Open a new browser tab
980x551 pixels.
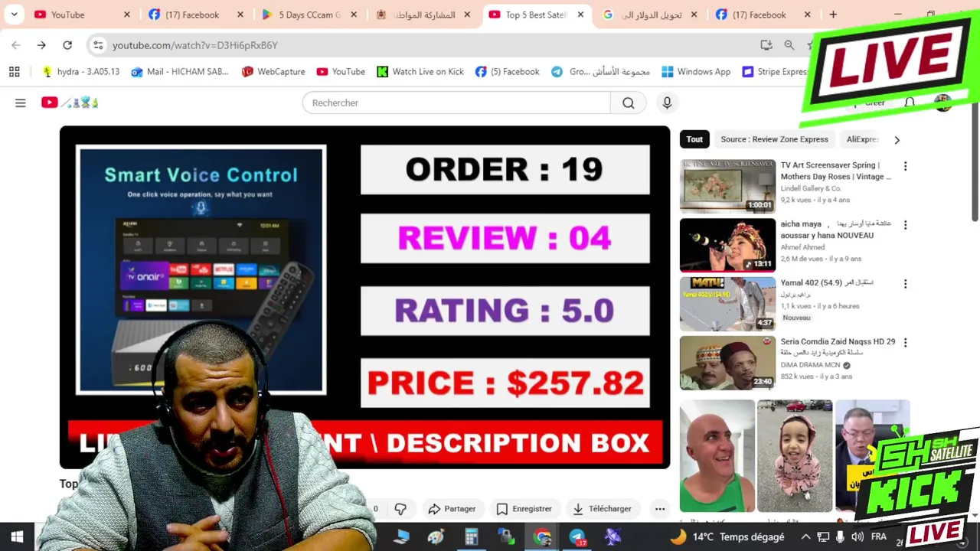[x=833, y=15]
